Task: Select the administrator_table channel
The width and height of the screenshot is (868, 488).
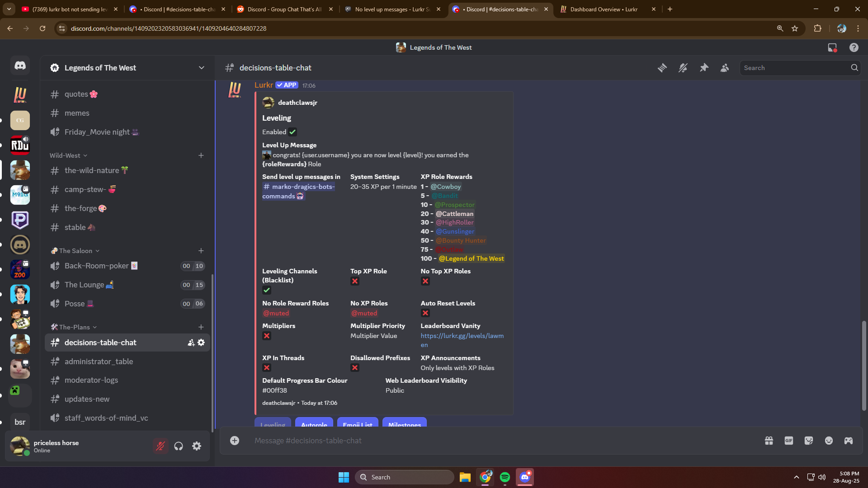Action: pyautogui.click(x=99, y=361)
